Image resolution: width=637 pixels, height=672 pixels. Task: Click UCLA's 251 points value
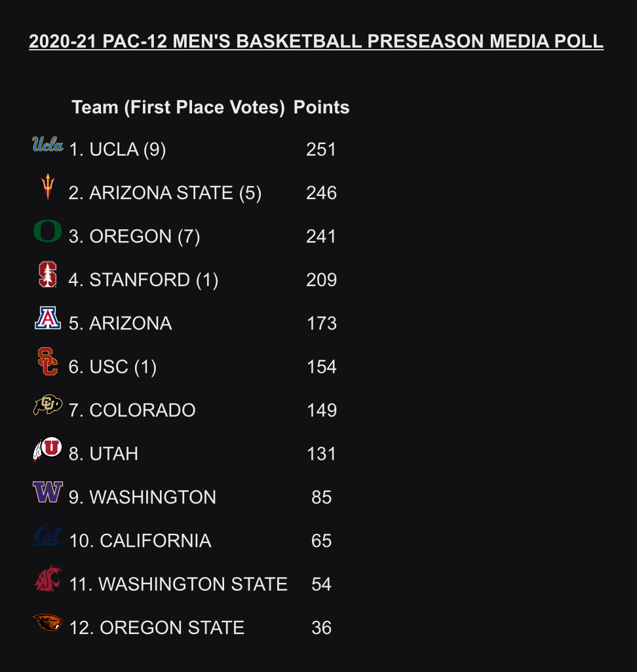[x=321, y=149]
